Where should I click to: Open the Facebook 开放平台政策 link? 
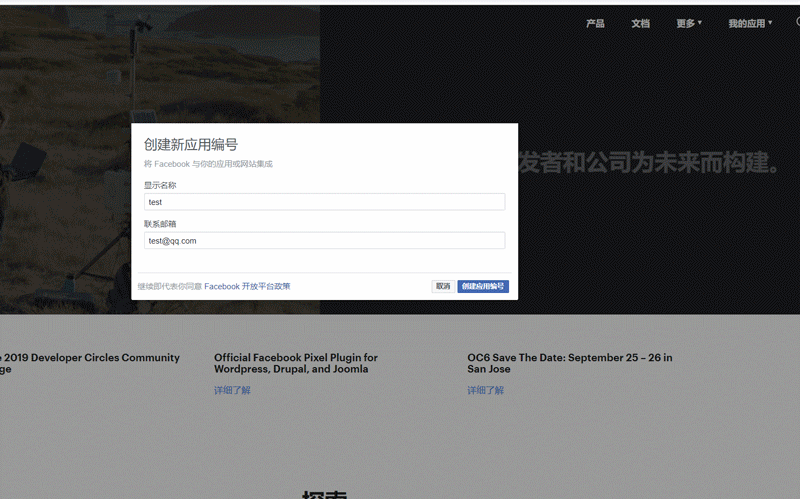pos(247,286)
